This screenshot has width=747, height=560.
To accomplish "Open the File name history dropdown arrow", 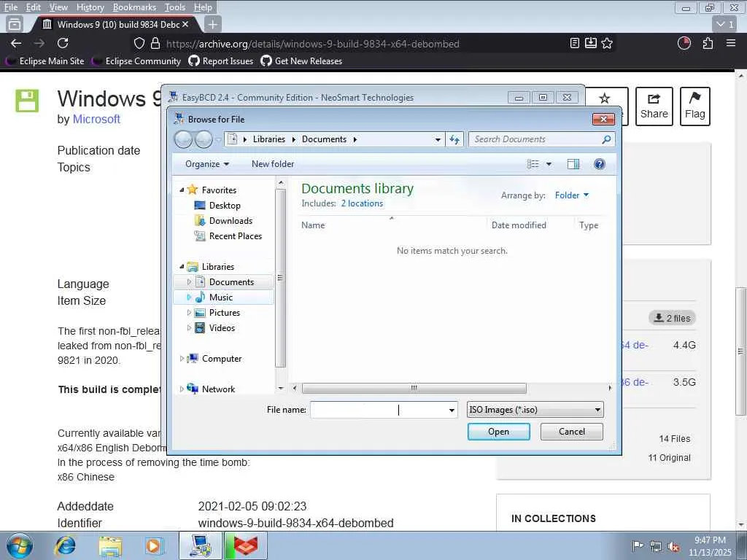I will [452, 410].
